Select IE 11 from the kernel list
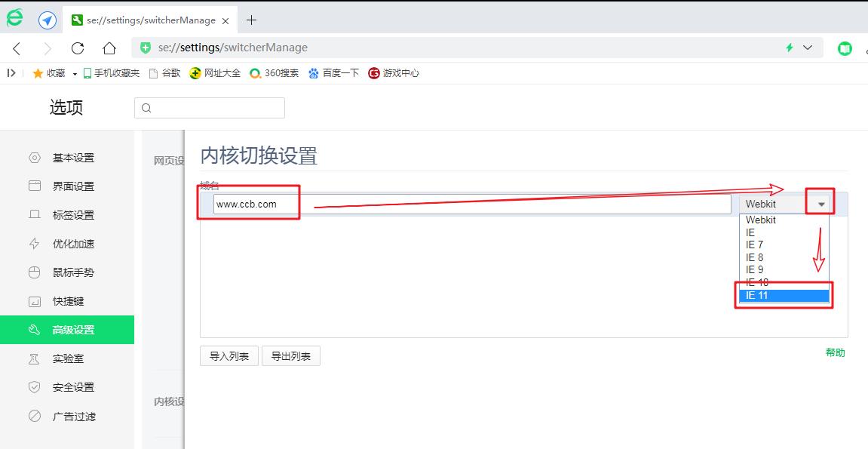 coord(782,295)
